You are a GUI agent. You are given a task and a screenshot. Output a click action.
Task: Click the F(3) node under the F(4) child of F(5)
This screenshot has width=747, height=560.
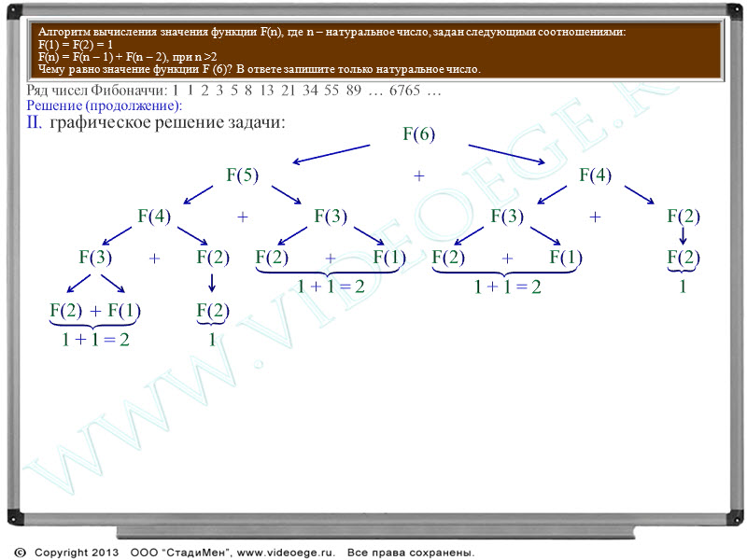tap(95, 258)
